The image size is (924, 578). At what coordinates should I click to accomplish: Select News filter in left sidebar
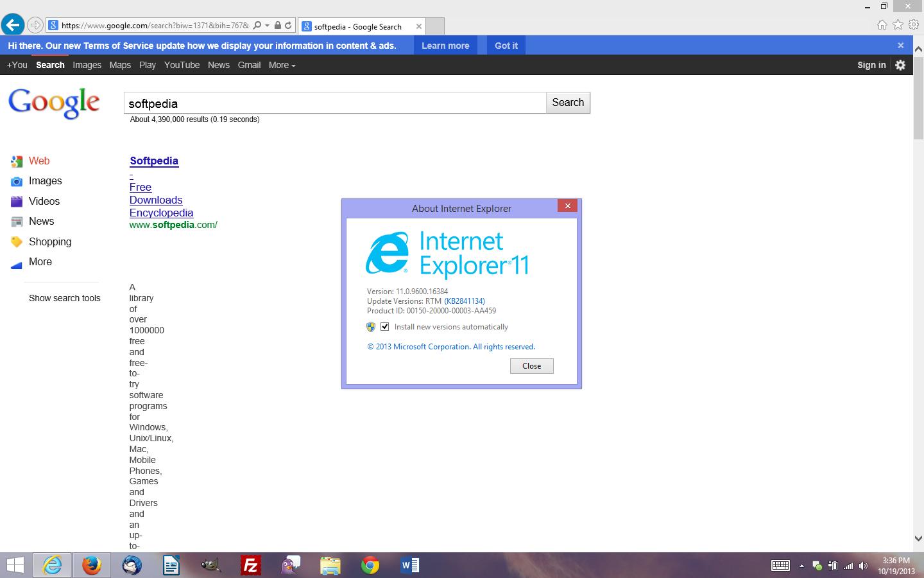[x=41, y=221]
